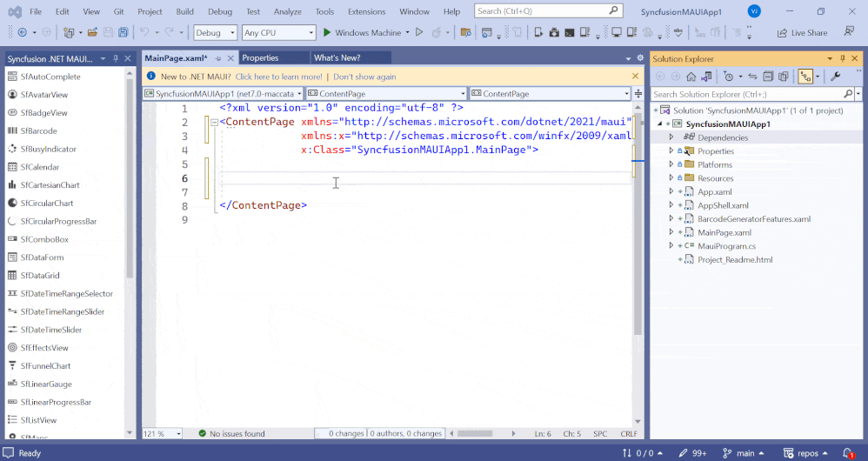
Task: Click the Solution Explorer Home icon
Action: pyautogui.click(x=691, y=77)
